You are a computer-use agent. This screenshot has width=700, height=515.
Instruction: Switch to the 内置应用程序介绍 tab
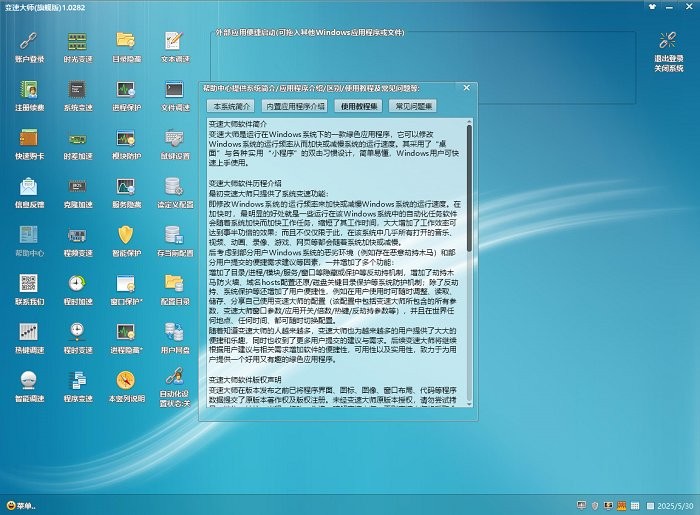(x=295, y=105)
